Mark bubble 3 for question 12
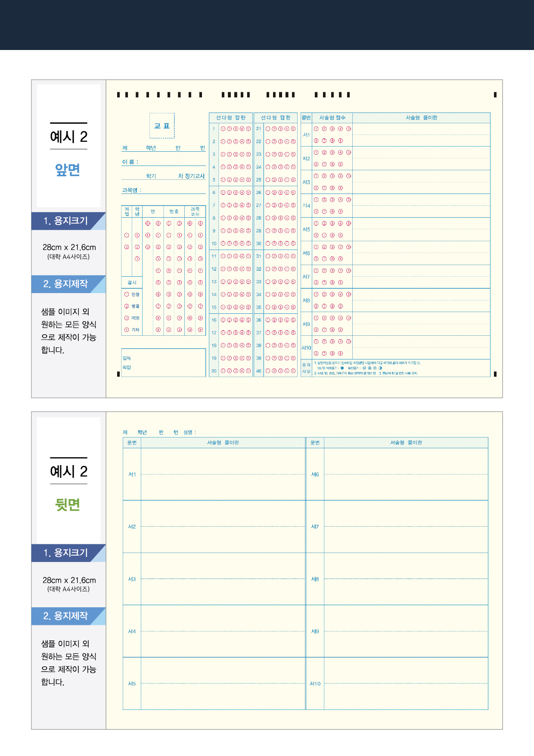Screen dimensions: 534x756 236,269
